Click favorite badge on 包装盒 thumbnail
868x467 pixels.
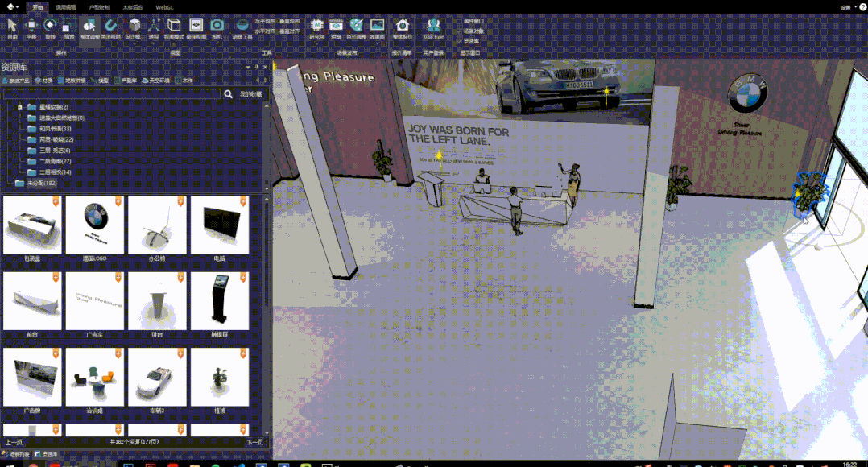pyautogui.click(x=56, y=200)
